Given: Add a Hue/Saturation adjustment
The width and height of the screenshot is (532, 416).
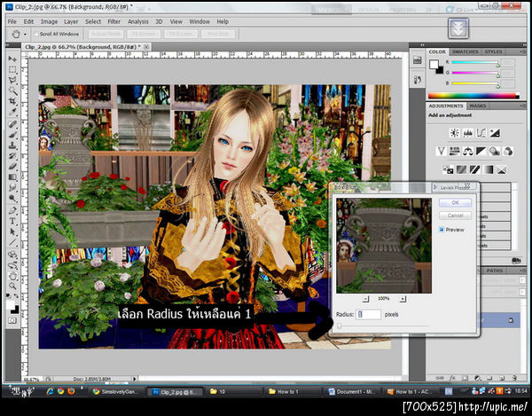Looking at the screenshot, I should point(454,151).
